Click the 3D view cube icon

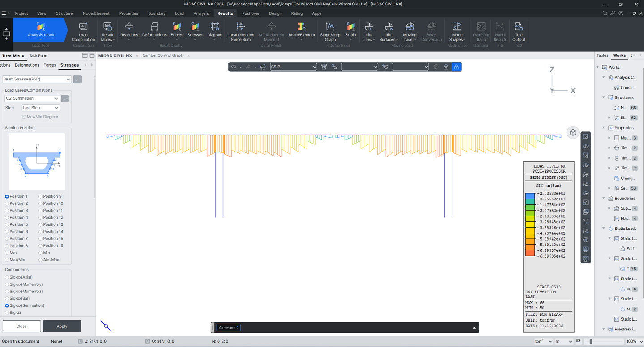[x=573, y=132]
